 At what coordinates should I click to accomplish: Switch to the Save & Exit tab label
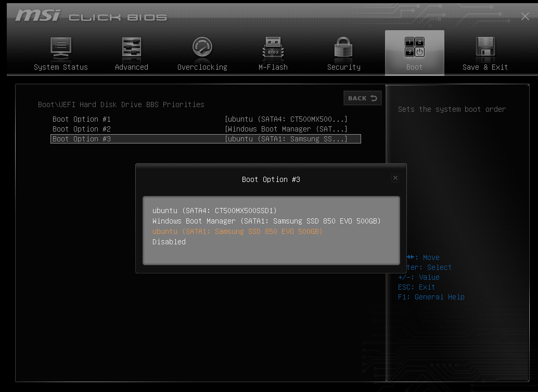click(x=485, y=67)
